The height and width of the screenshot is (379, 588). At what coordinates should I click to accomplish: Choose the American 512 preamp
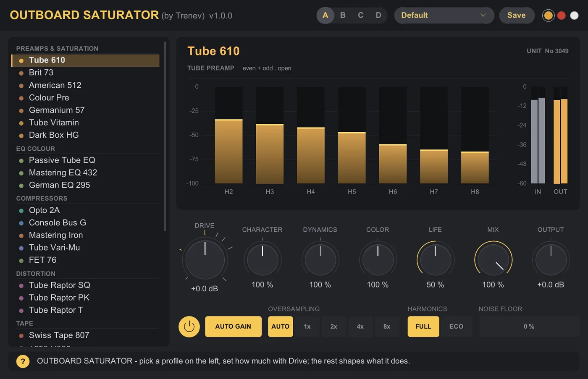click(85, 85)
